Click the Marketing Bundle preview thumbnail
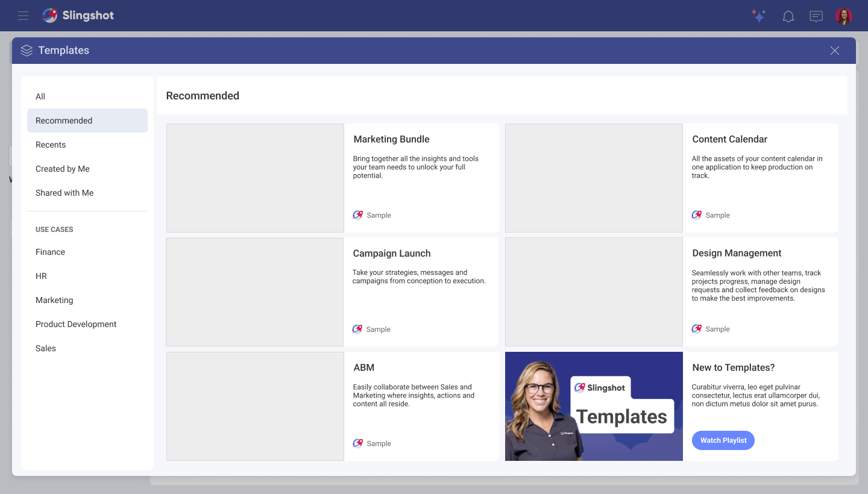This screenshot has height=494, width=868. [x=255, y=178]
